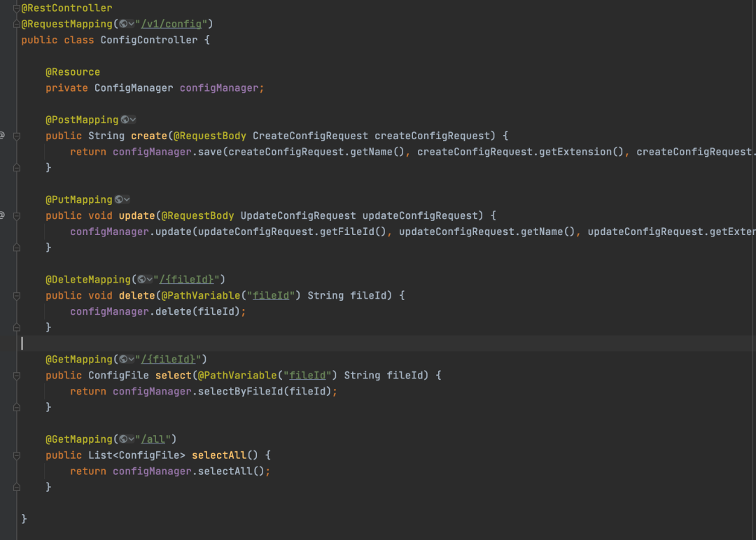The width and height of the screenshot is (756, 540).
Task: Collapse the select method fold marker
Action: [16, 376]
